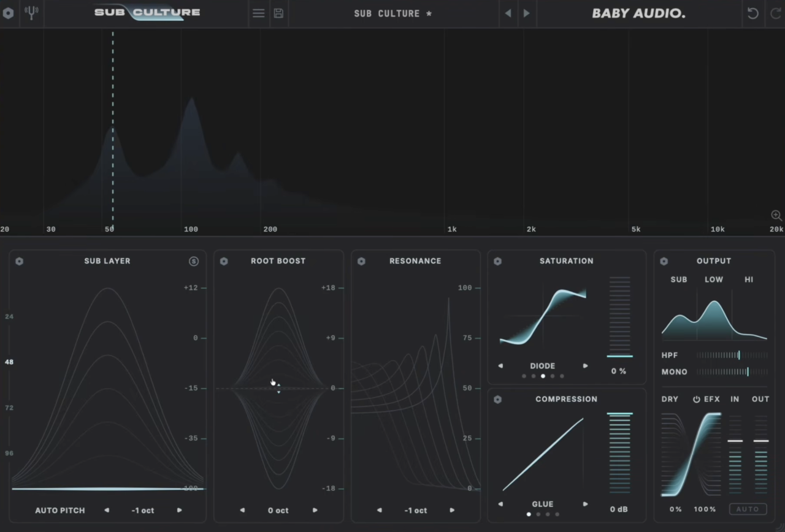Select fourth saturation mode dot
Viewport: 785px width, 532px height.
553,376
